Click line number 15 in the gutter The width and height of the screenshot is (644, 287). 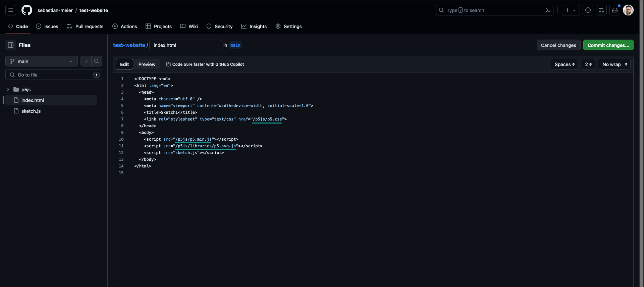point(121,173)
